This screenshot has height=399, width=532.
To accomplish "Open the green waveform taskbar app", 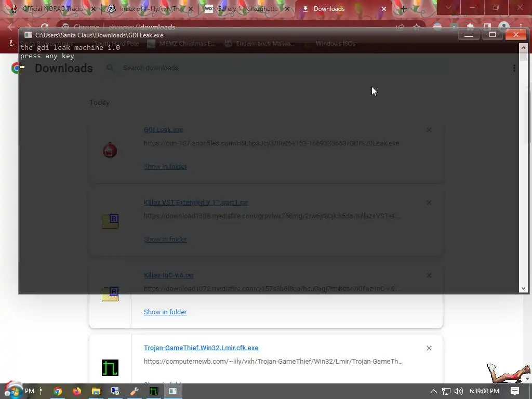I will point(153,392).
